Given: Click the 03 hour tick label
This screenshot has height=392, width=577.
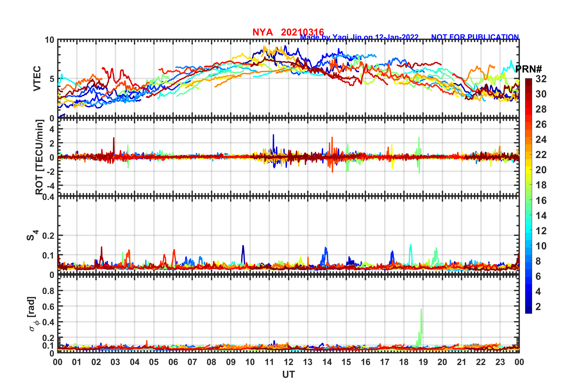Looking at the screenshot, I should pyautogui.click(x=115, y=362).
